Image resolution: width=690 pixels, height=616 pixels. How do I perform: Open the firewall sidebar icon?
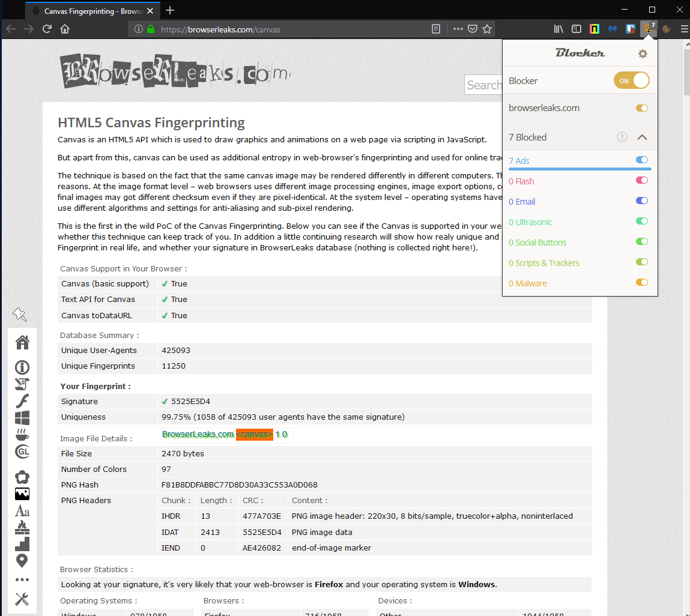[22, 528]
